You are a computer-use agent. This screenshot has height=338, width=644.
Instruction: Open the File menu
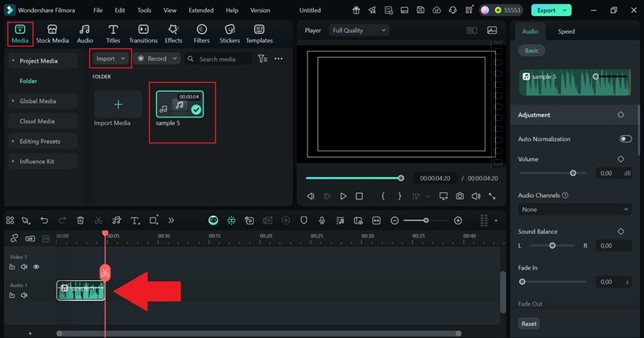pos(97,10)
